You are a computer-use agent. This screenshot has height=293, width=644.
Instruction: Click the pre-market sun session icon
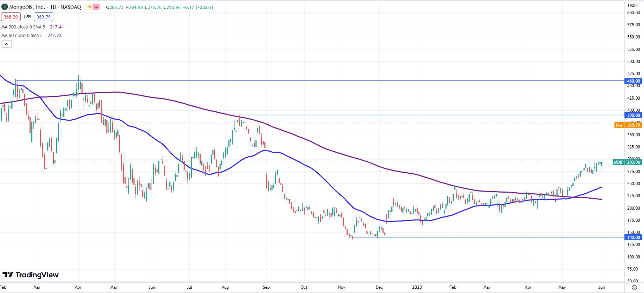(90, 7)
